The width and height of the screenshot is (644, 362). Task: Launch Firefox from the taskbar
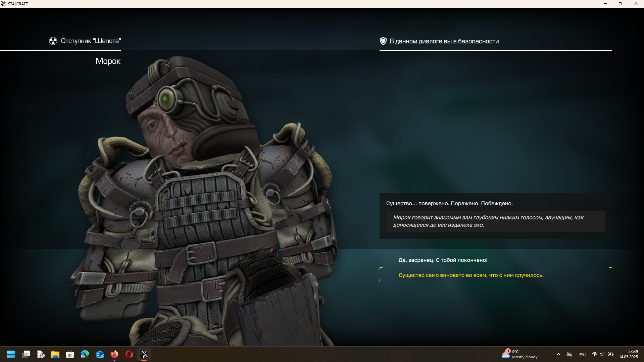tap(114, 354)
